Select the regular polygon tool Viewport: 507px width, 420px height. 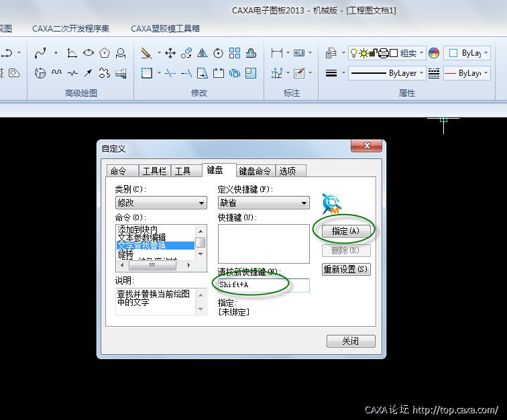pyautogui.click(x=105, y=53)
